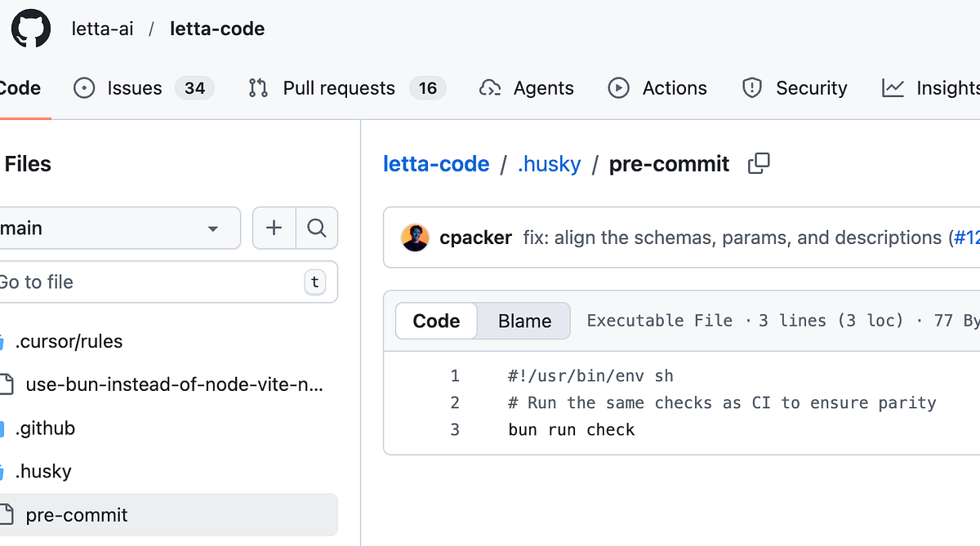Open file search with the magnifier icon

click(x=317, y=228)
